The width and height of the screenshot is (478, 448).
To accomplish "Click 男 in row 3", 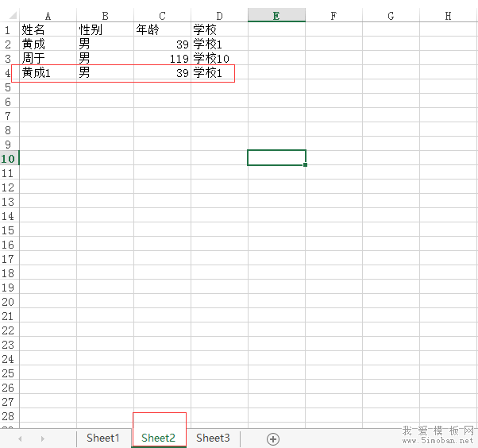I will 105,58.
